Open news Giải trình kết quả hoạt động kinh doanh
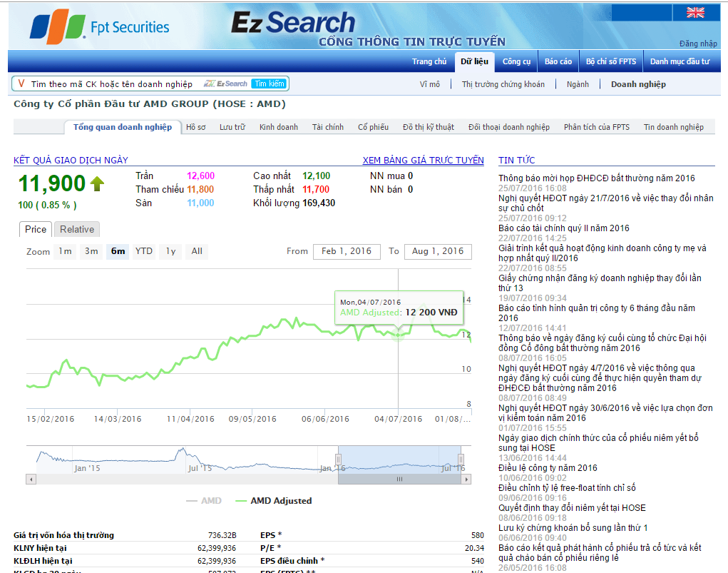Image resolution: width=728 pixels, height=573 pixels. pos(603,253)
